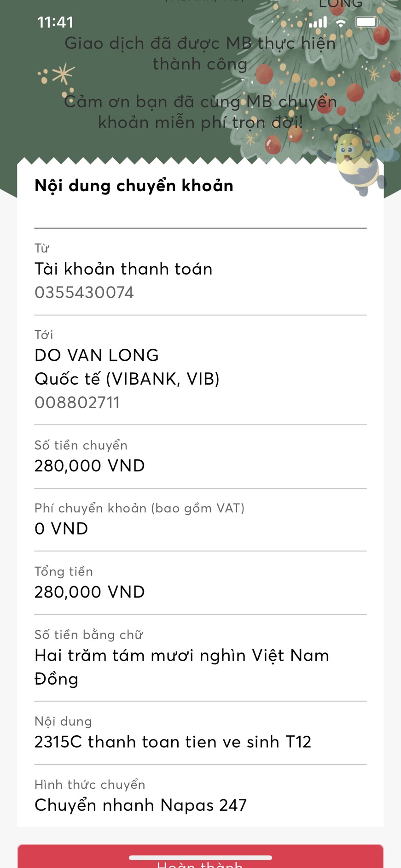The width and height of the screenshot is (401, 868).
Task: Tap the bank name Quốc tế (VIBANK, VIB)
Action: [x=127, y=379]
